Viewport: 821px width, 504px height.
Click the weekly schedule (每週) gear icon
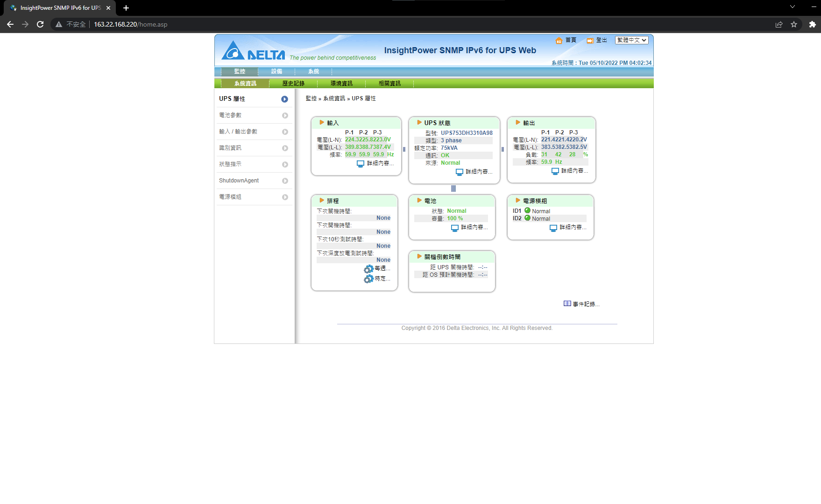point(368,269)
